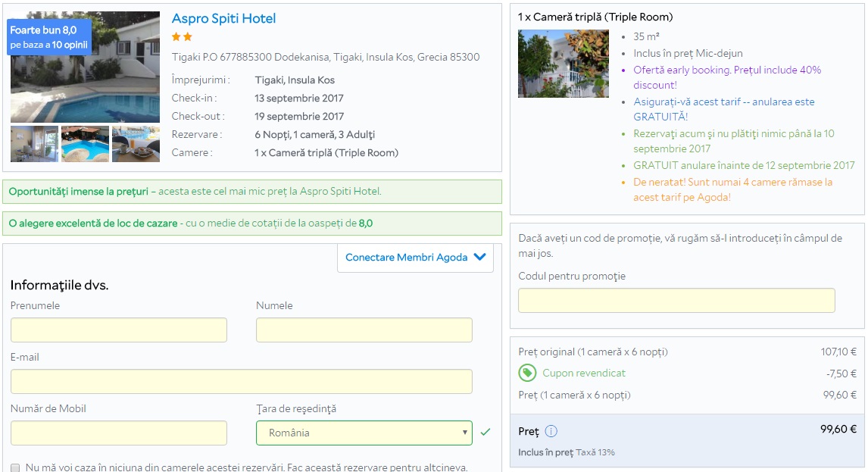868x472 pixels.
Task: Focus the Prenumele input field
Action: pyautogui.click(x=119, y=330)
